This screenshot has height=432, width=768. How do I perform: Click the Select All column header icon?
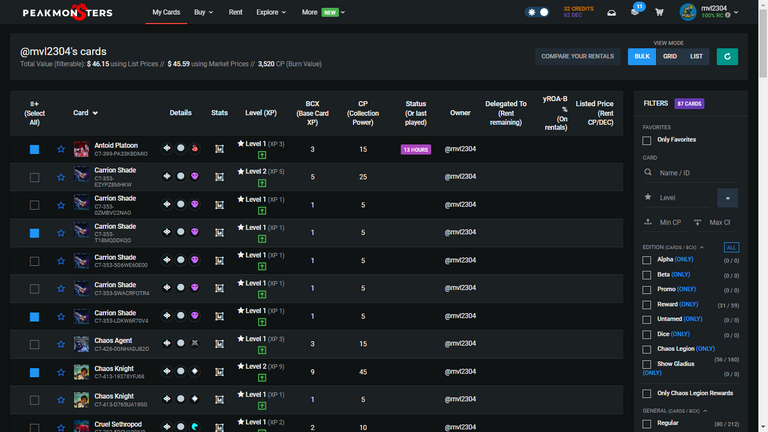click(x=34, y=104)
